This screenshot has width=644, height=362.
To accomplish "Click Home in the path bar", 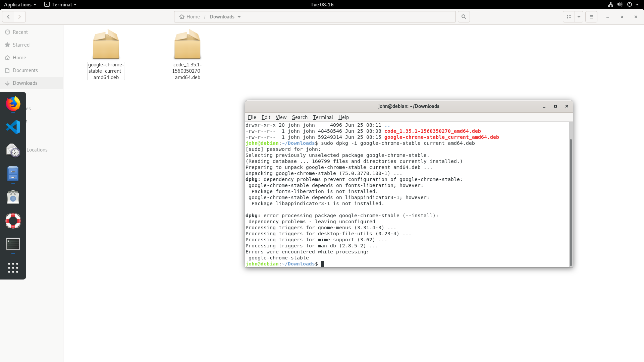I will 190,17.
